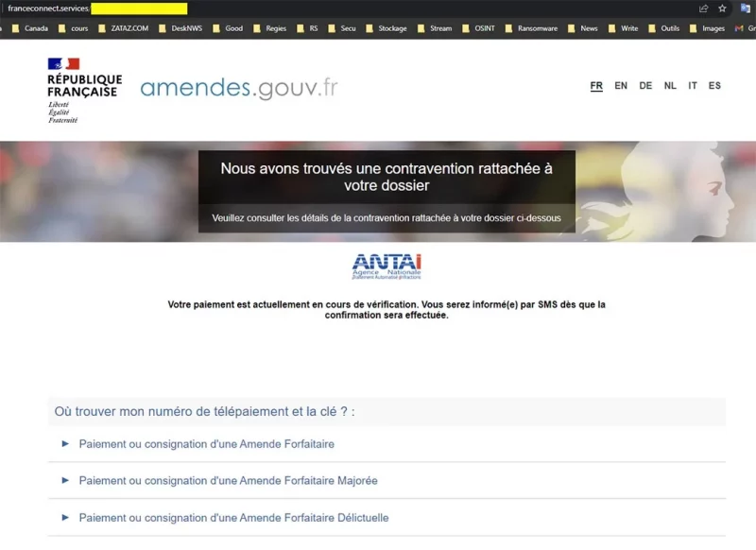Open the Ransomware bookmarks folder
Screen dimensions: 756x550
click(x=531, y=28)
